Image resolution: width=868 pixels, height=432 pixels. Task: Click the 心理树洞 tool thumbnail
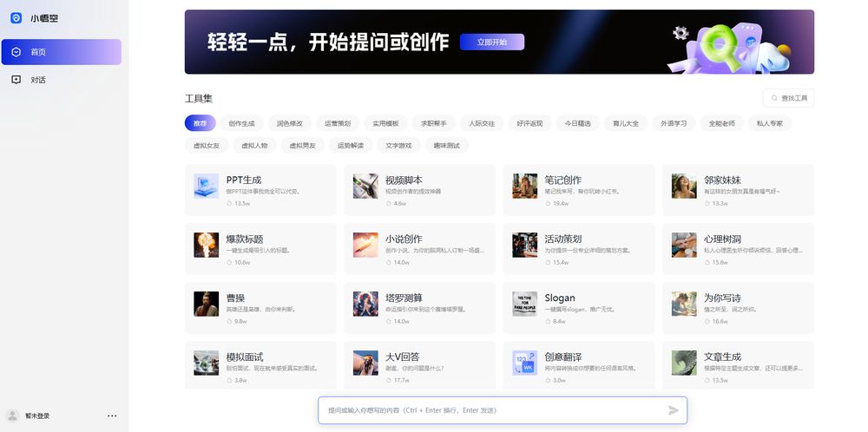point(684,245)
